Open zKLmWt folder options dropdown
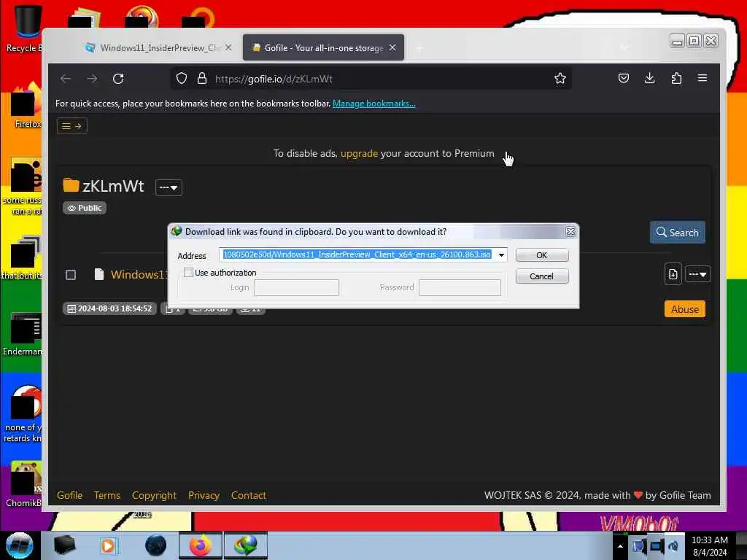This screenshot has height=560, width=747. click(x=169, y=187)
